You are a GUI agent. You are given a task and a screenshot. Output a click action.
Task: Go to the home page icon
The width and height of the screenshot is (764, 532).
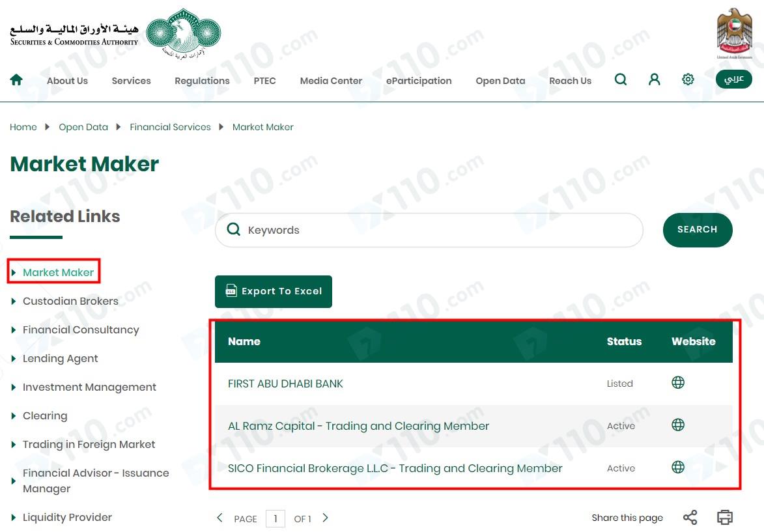[16, 79]
